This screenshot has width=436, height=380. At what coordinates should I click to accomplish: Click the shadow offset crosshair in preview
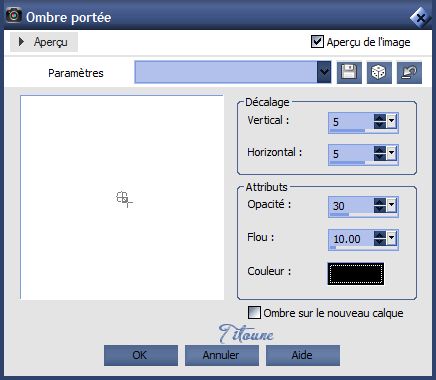pyautogui.click(x=124, y=199)
